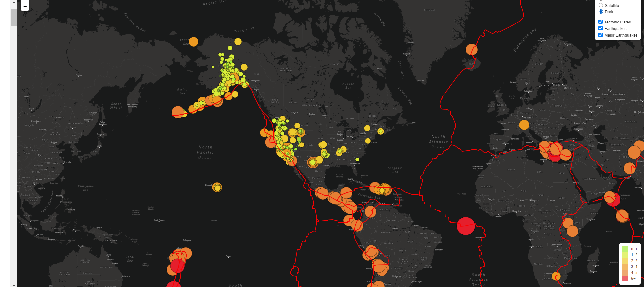Screen dimensions: 644x287
Task: Click the scrollbar up arrow
Action: click(14, 2)
